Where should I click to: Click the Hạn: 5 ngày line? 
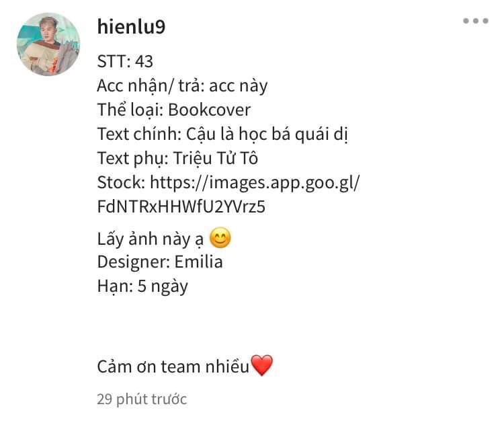point(142,286)
